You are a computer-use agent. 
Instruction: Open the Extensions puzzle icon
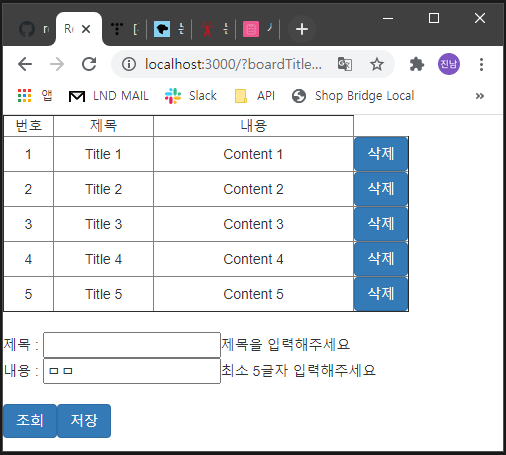[x=417, y=64]
